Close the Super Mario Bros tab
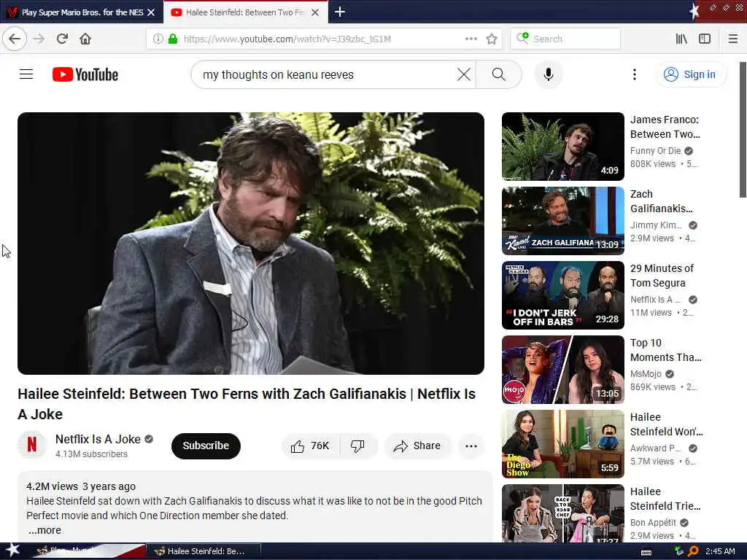This screenshot has height=560, width=747. click(x=151, y=12)
